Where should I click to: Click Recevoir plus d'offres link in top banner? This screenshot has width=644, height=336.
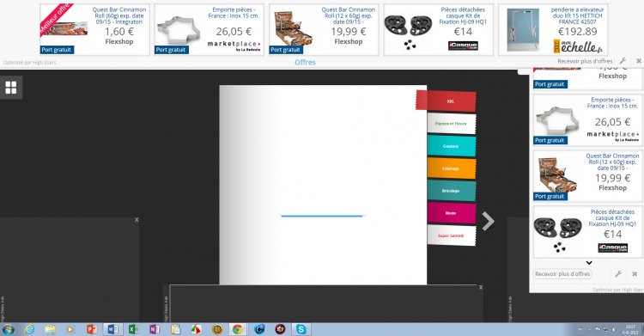coord(585,61)
